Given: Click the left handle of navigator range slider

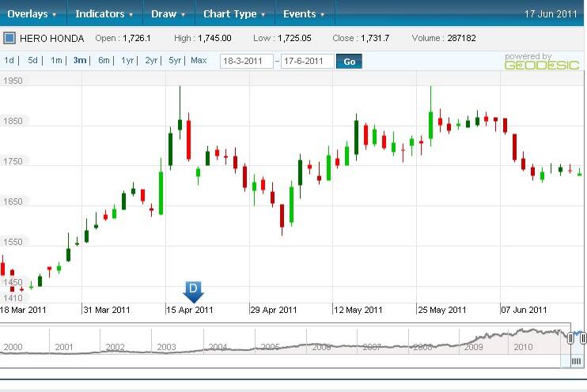Looking at the screenshot, I should (570, 338).
